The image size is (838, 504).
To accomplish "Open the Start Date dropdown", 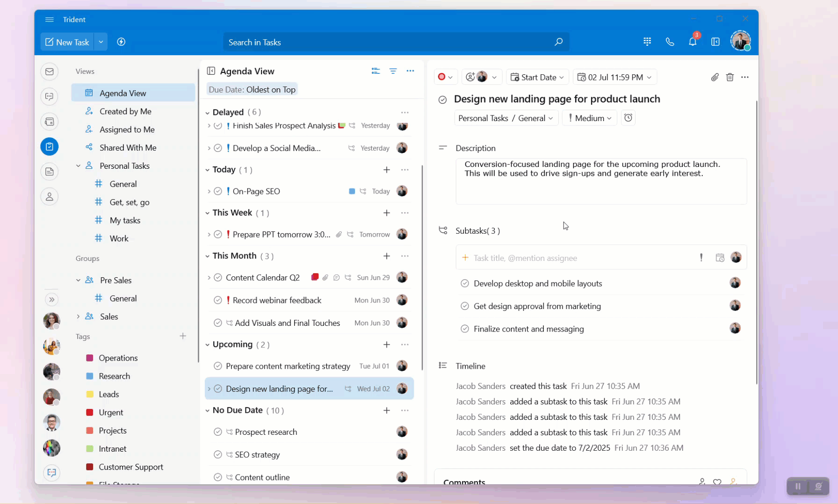I will (x=537, y=77).
